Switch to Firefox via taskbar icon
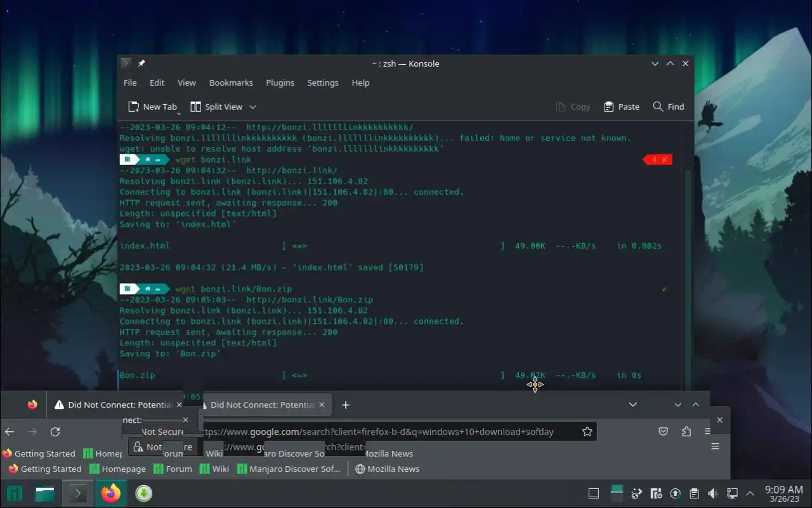Image resolution: width=812 pixels, height=508 pixels. [110, 493]
